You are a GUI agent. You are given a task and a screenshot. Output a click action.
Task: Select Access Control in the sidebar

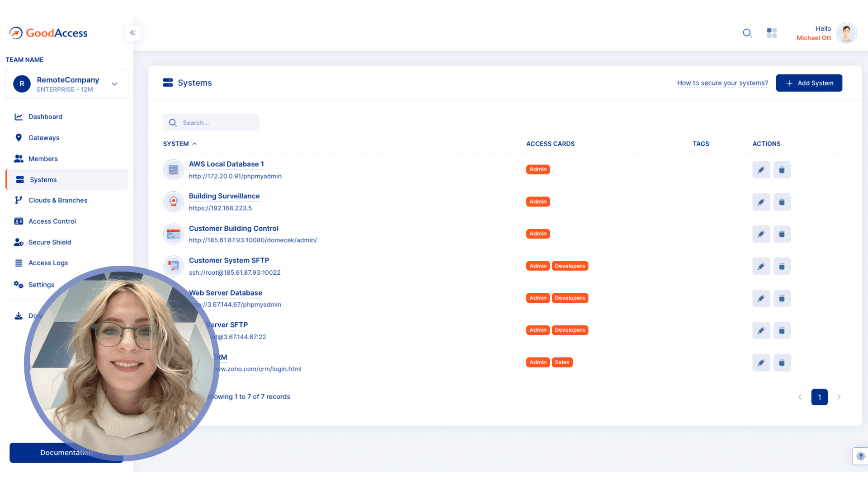(52, 221)
